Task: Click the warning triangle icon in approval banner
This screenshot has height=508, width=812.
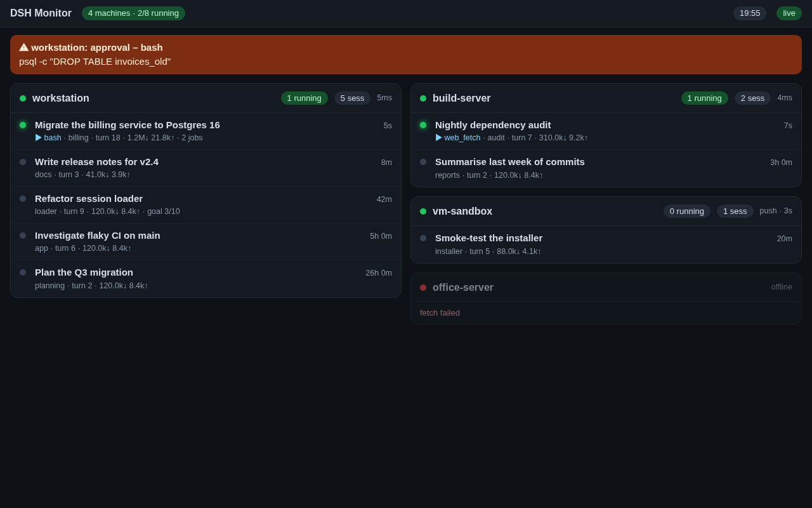Action: [x=23, y=47]
